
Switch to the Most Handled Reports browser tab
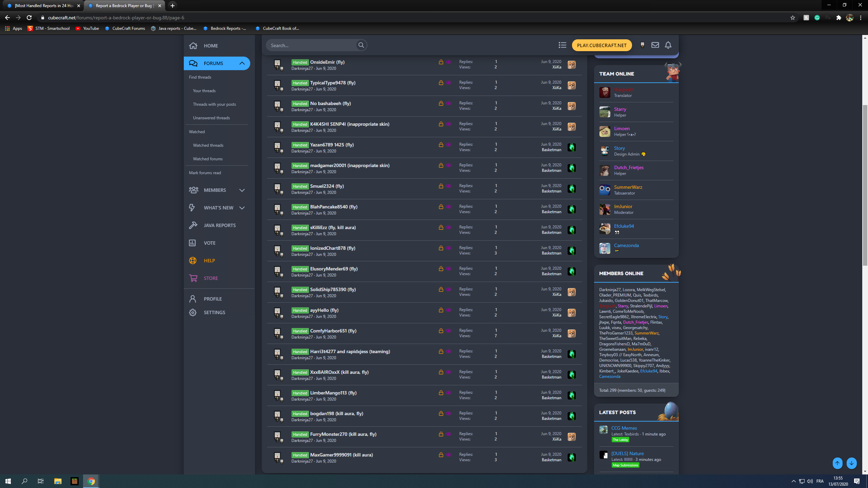tap(43, 6)
